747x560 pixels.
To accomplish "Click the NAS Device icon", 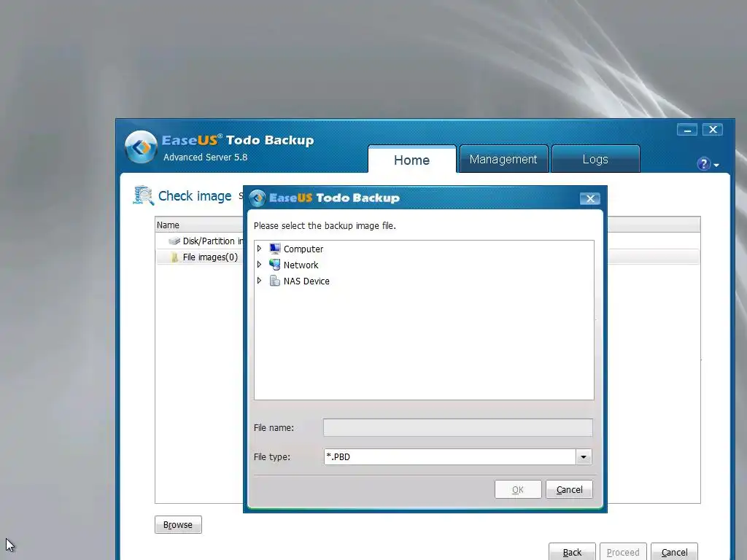I will point(275,281).
